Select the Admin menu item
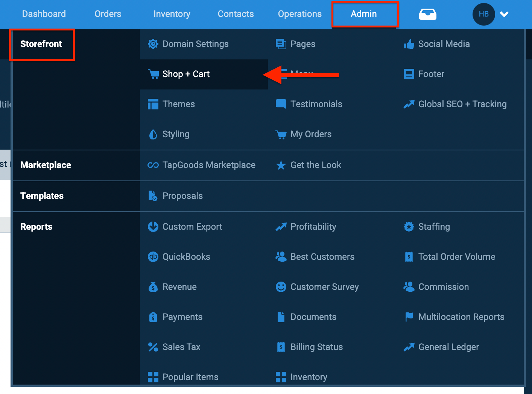 pos(363,14)
